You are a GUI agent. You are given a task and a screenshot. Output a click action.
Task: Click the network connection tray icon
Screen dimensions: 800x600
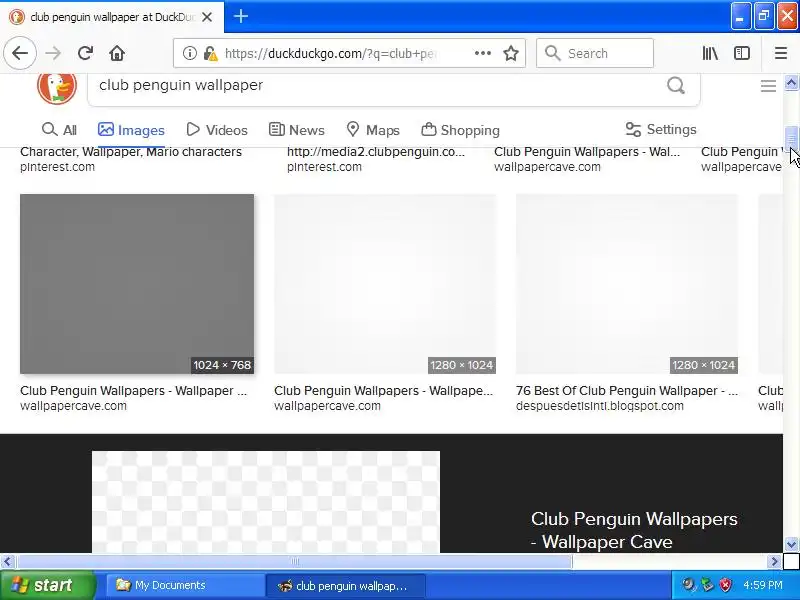[707, 585]
